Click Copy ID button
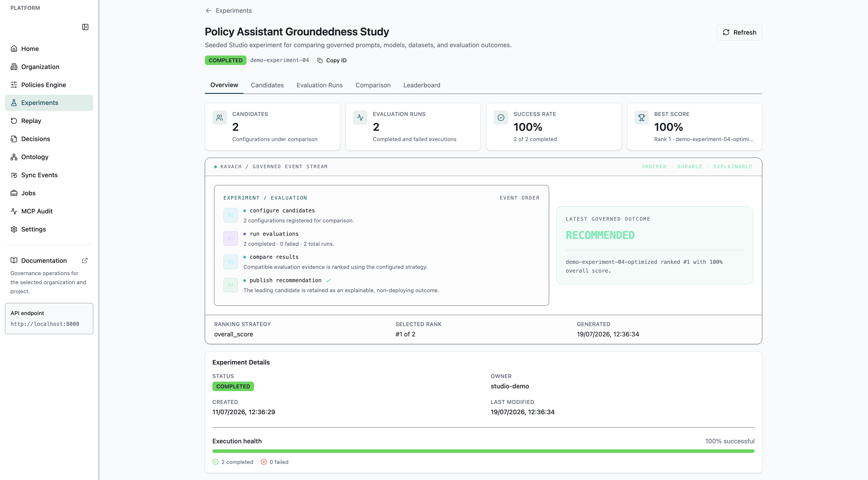Screen dimensions: 868x480 click(x=332, y=61)
